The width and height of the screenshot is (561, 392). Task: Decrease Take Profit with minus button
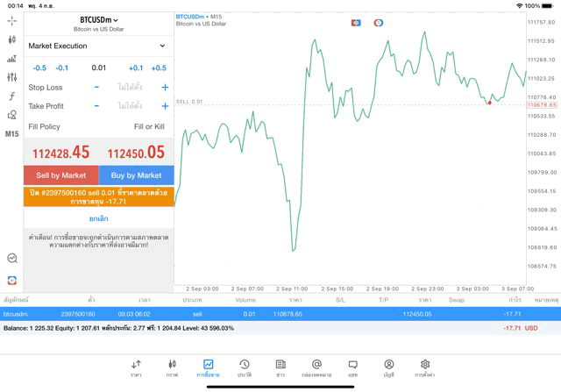[x=96, y=106]
